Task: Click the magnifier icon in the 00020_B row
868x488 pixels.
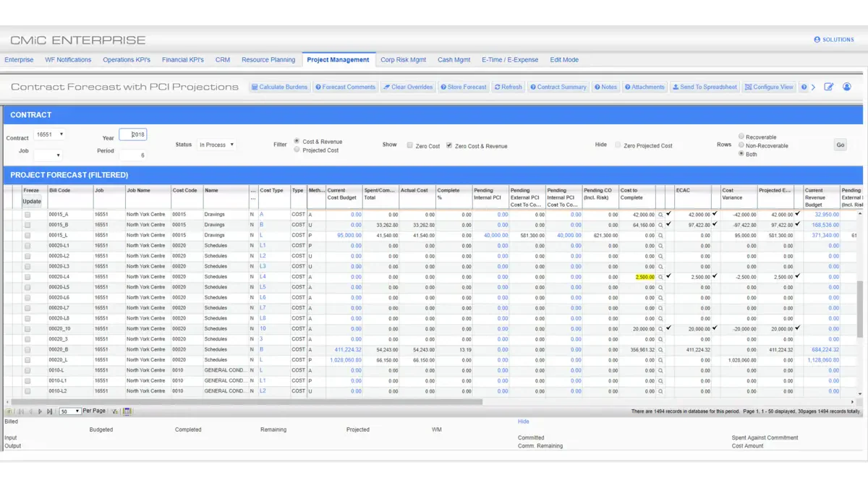Action: pos(660,350)
